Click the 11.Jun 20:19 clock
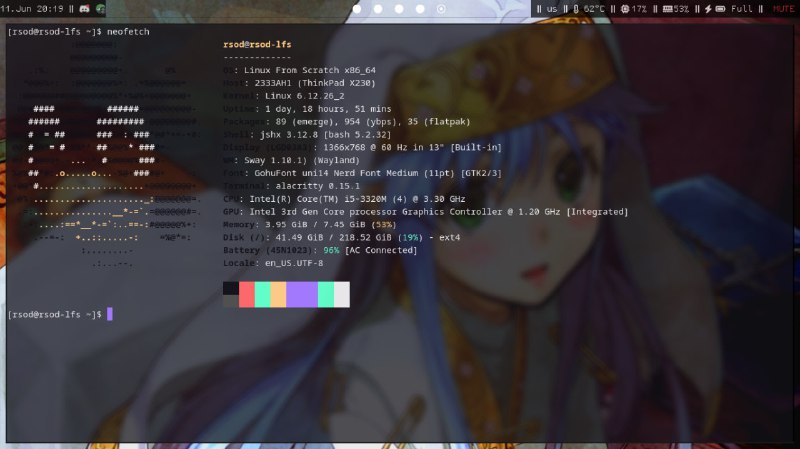Image resolution: width=800 pixels, height=449 pixels. point(32,9)
